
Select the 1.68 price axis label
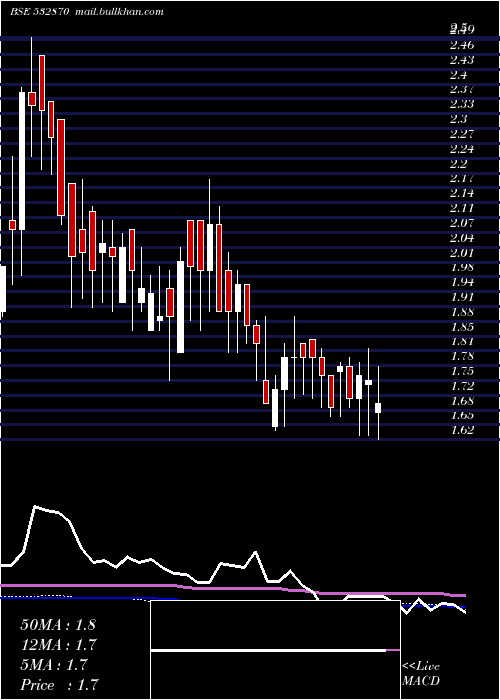(462, 401)
